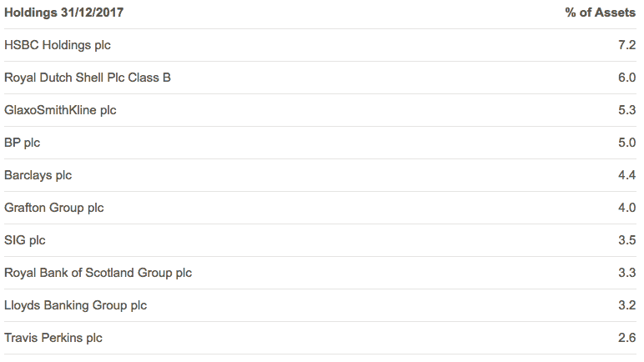Click the 5.0 percentage for BP plc
The height and width of the screenshot is (362, 644).
tap(627, 143)
